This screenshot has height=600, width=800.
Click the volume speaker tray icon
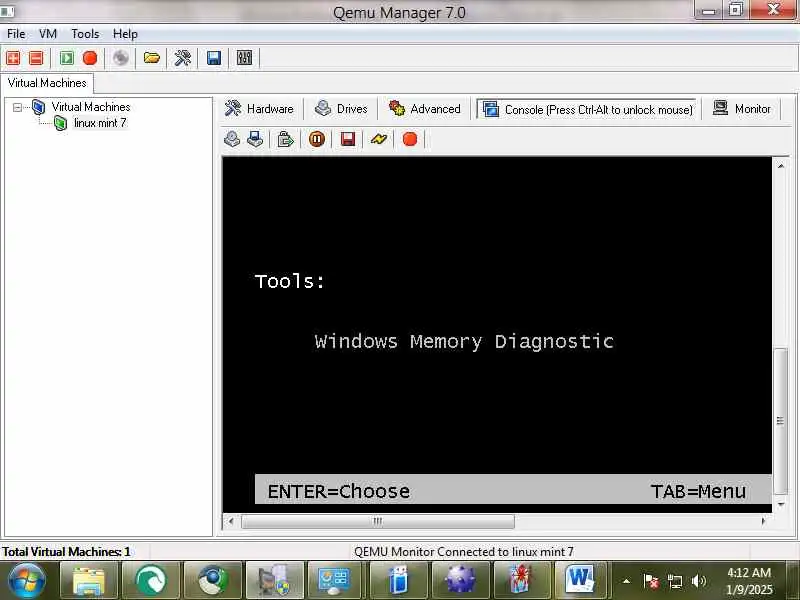(x=698, y=581)
